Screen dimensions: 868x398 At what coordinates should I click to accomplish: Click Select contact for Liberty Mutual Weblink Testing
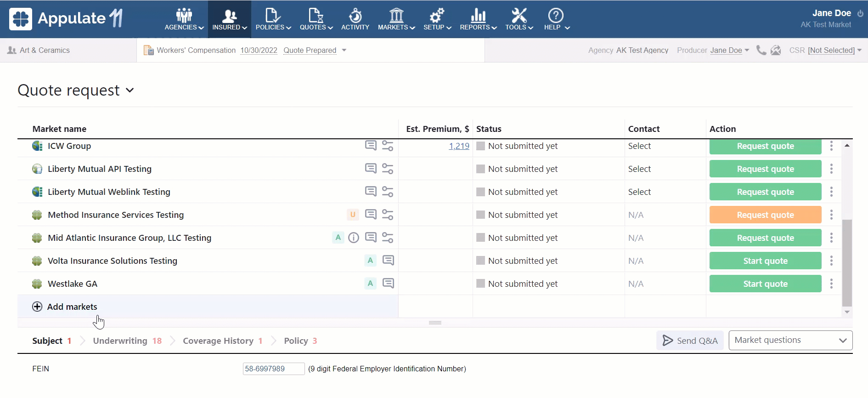(x=639, y=192)
